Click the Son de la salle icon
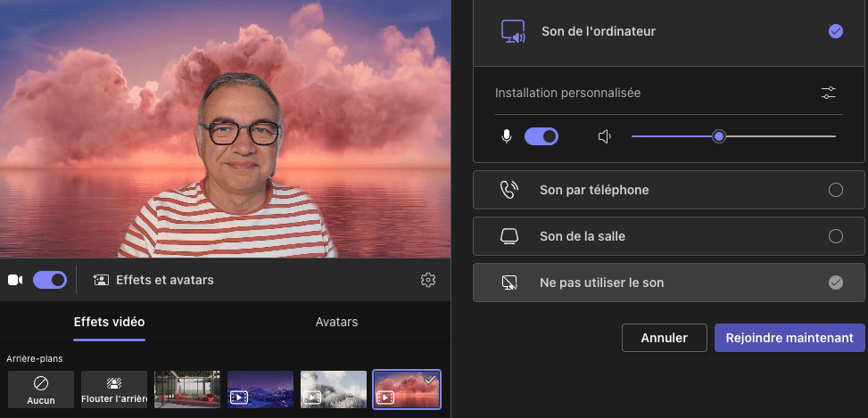Screen dimensions: 868x418 pos(509,236)
